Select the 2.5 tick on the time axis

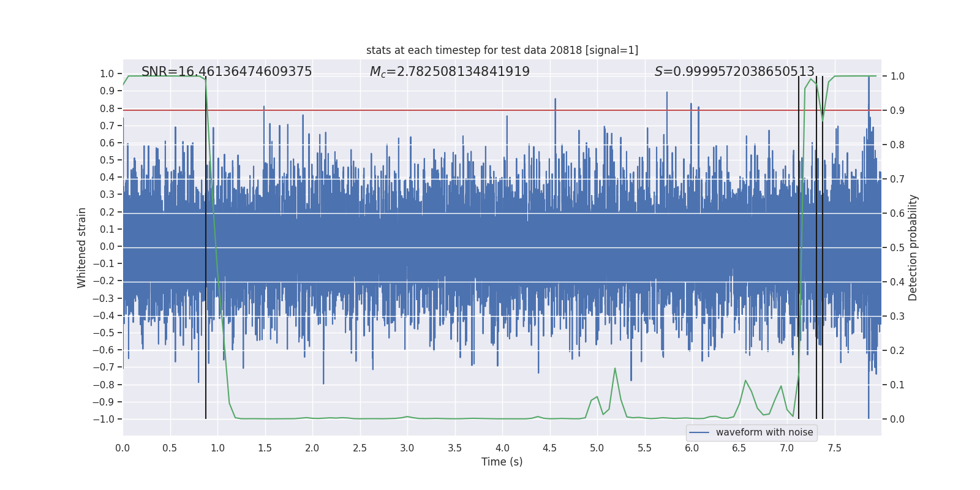point(360,448)
